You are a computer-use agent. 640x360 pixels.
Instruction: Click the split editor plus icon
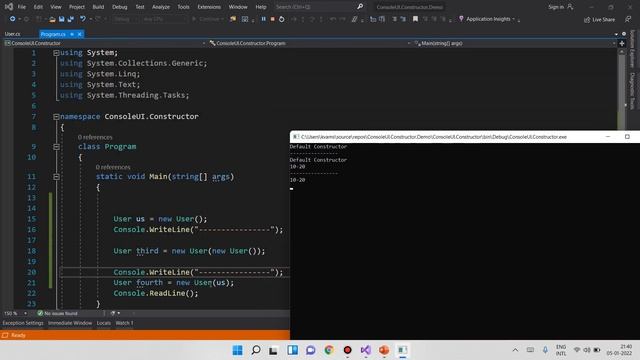tap(622, 43)
